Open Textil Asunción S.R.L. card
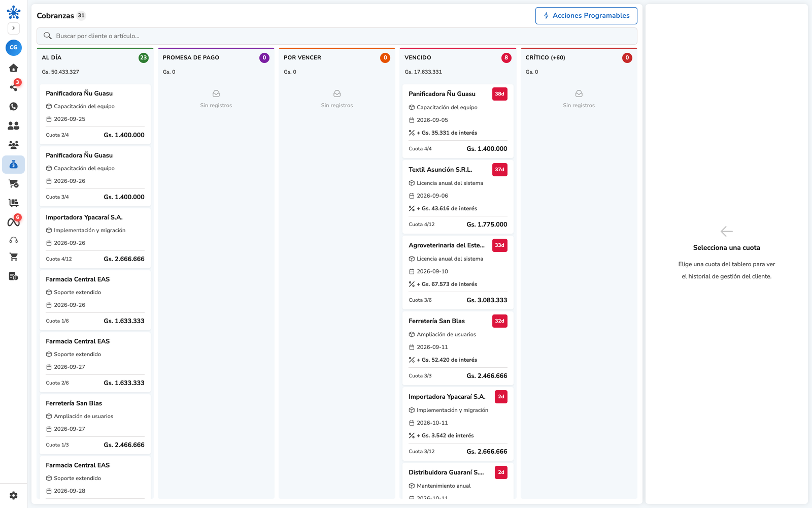812x508 pixels. click(458, 197)
